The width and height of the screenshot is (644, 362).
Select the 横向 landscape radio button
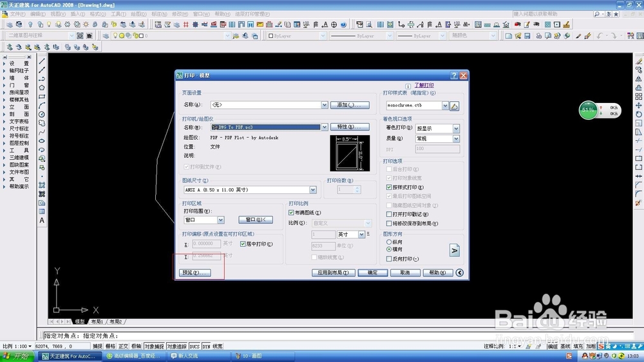point(389,249)
